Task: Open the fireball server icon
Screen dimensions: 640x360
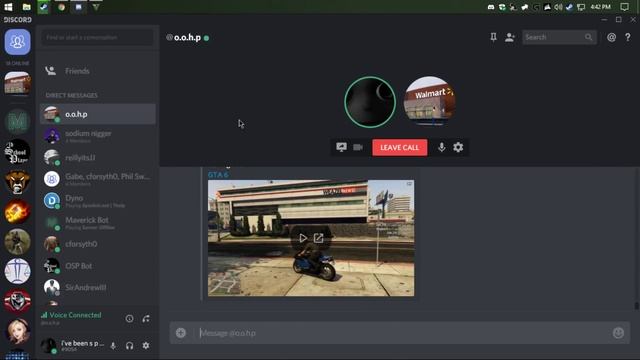Action: pyautogui.click(x=17, y=212)
